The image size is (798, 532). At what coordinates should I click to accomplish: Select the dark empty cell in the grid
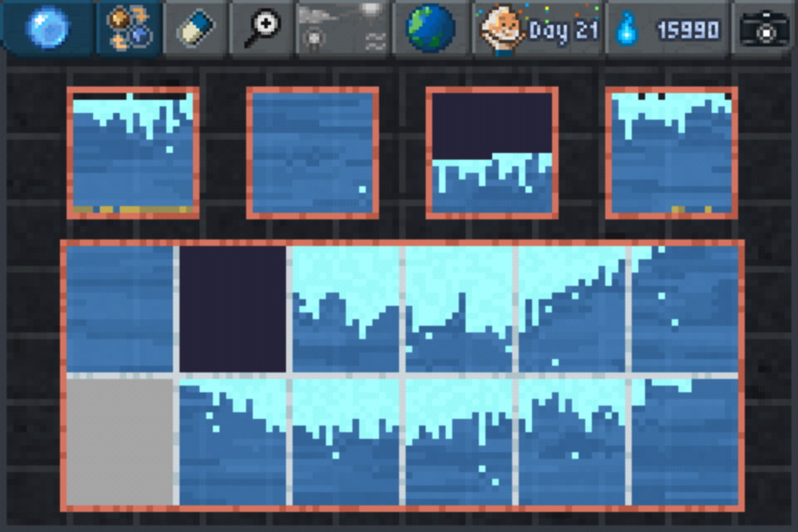(x=233, y=309)
